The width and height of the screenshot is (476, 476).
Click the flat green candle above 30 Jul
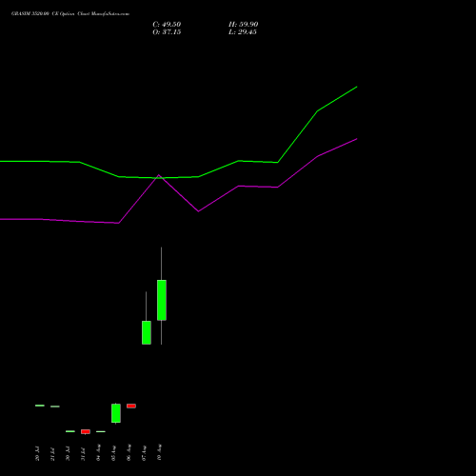(x=70, y=431)
